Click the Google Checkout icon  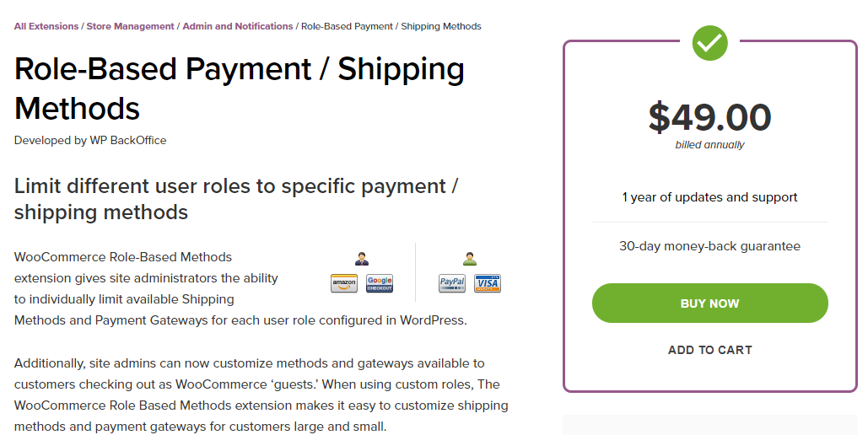pyautogui.click(x=380, y=283)
